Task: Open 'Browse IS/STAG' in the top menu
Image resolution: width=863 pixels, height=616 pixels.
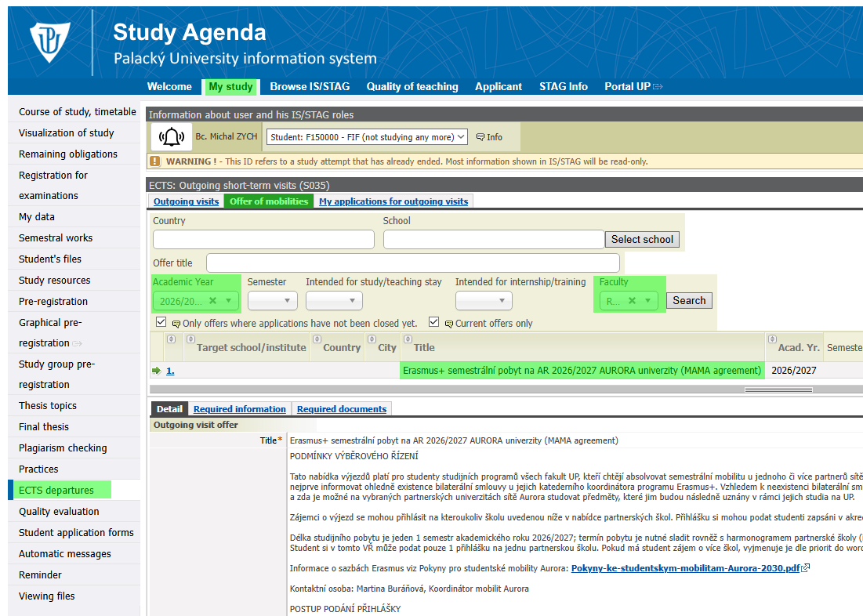Action: pos(310,86)
